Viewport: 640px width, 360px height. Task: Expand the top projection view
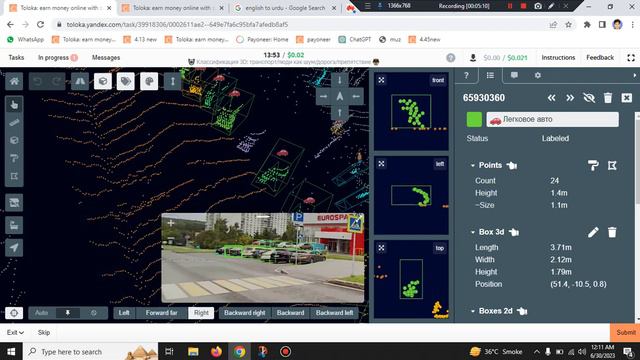click(381, 248)
